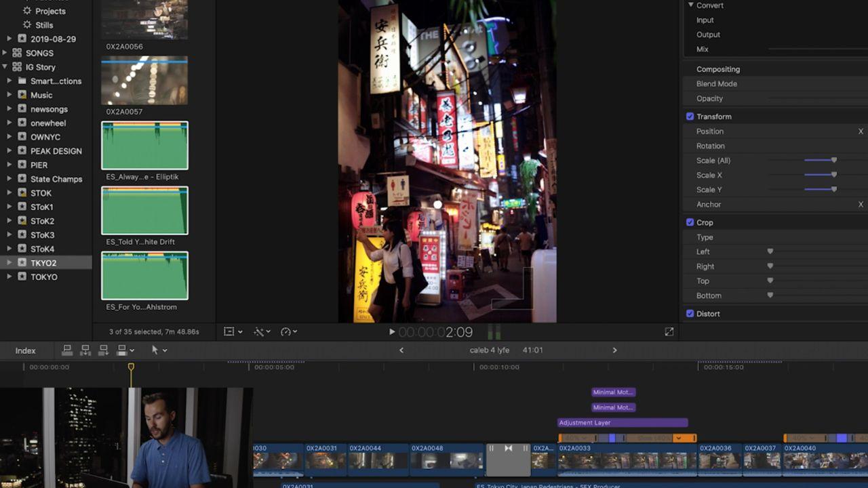
Task: Select the Smart...ctions folder
Action: pyautogui.click(x=56, y=81)
